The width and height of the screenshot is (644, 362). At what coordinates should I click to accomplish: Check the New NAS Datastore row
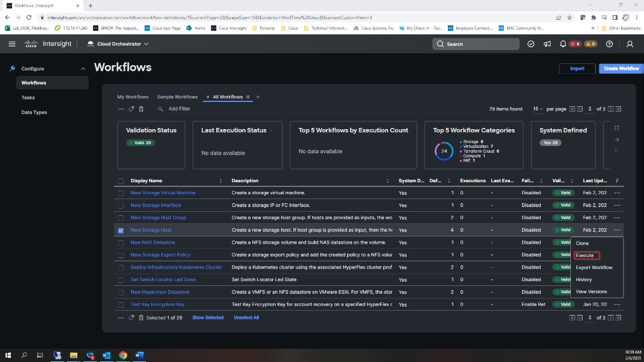point(121,243)
